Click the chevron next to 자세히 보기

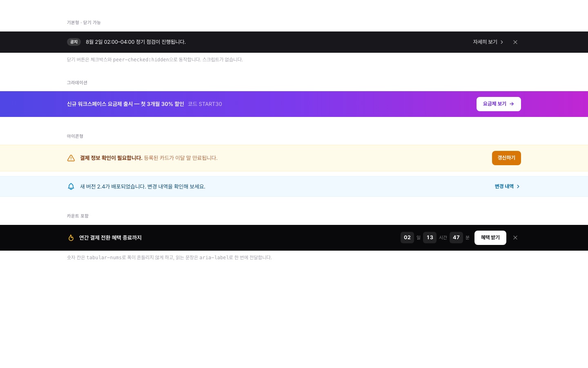point(502,42)
